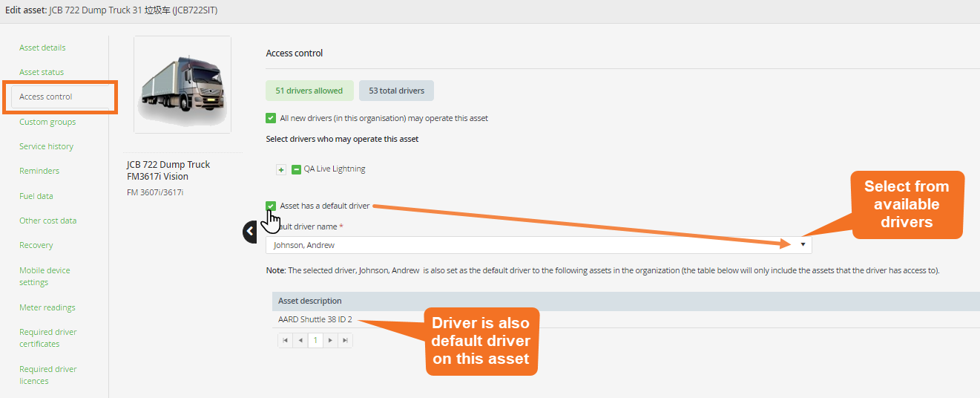Viewport: 980px width, 398px height.
Task: Click the AARD Shuttle 38 ID 2 row
Action: [625, 319]
